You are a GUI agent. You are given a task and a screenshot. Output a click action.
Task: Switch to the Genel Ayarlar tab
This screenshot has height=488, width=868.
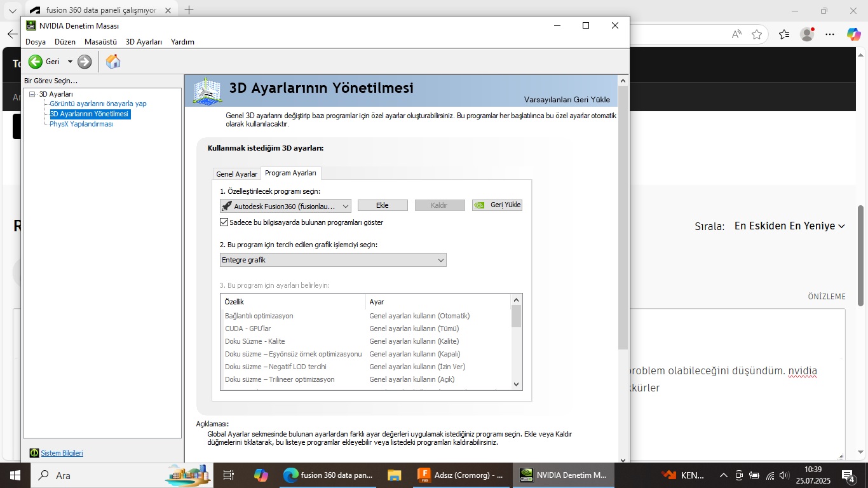click(x=237, y=174)
